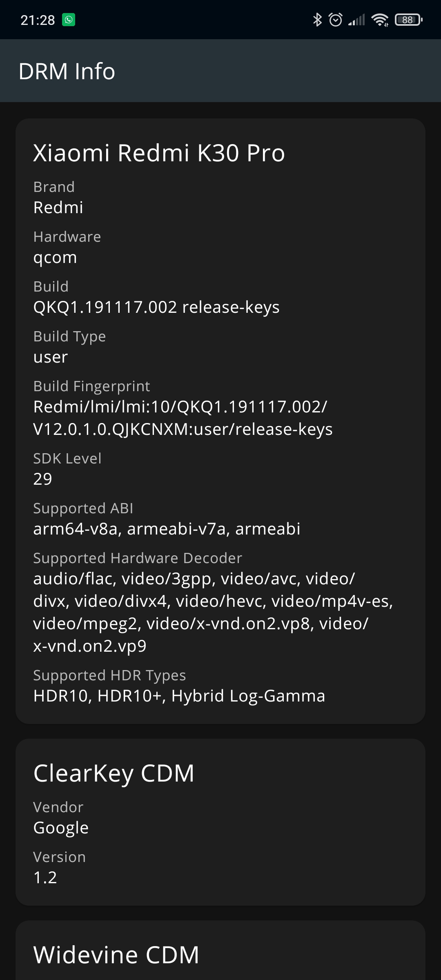Tap the 21:28 clock in status bar

tap(38, 20)
